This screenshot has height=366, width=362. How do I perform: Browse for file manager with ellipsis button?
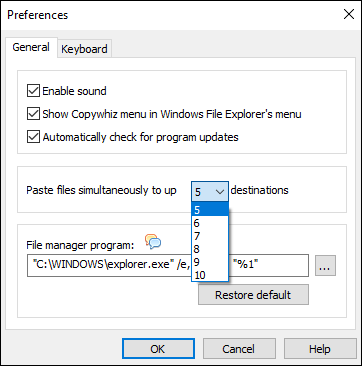(325, 266)
